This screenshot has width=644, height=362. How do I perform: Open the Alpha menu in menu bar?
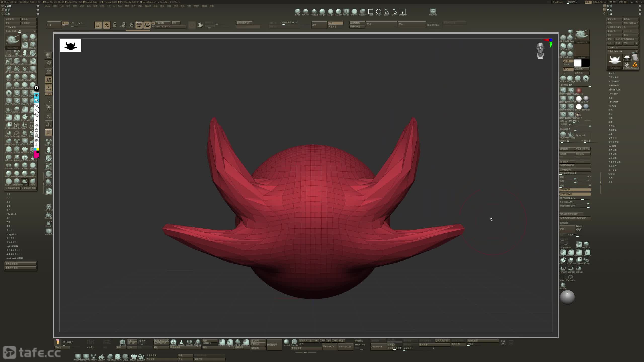pos(48,6)
